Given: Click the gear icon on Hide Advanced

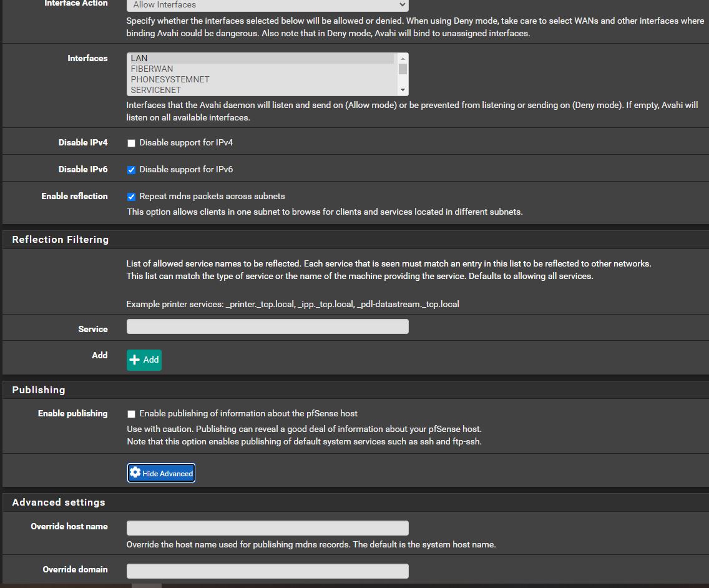Looking at the screenshot, I should [135, 473].
